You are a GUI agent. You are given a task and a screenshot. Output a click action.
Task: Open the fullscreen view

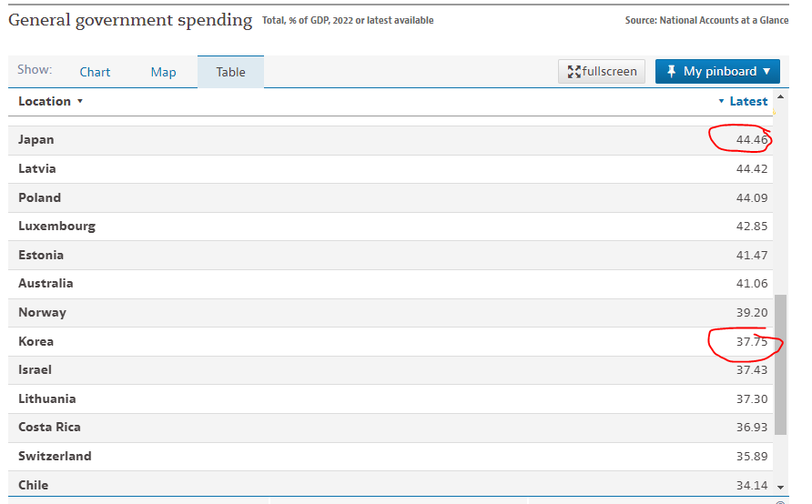coord(601,71)
